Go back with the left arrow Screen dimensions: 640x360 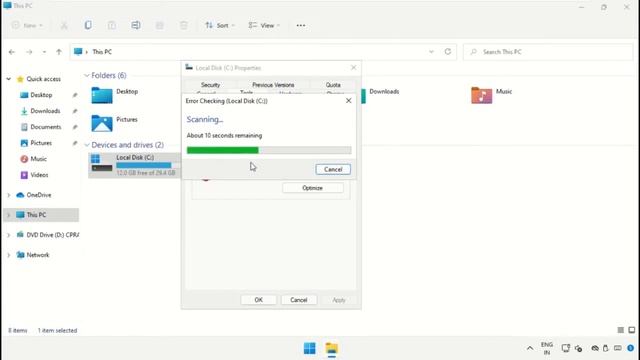click(x=12, y=52)
